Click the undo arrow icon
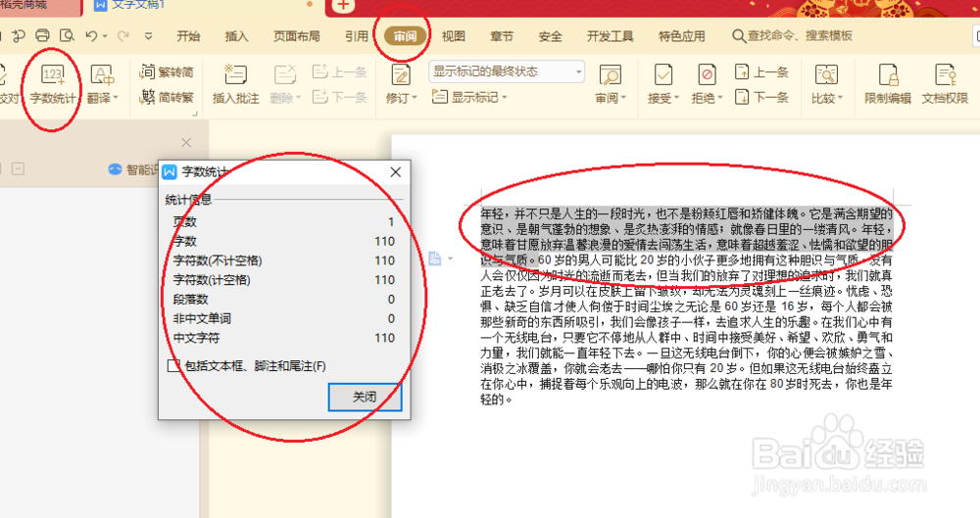 pos(91,35)
